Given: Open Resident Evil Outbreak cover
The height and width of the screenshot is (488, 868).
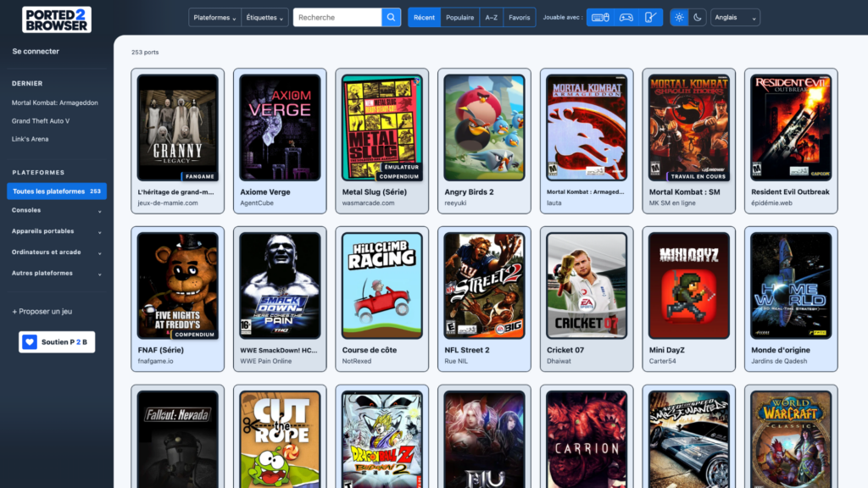Looking at the screenshot, I should click(x=791, y=128).
